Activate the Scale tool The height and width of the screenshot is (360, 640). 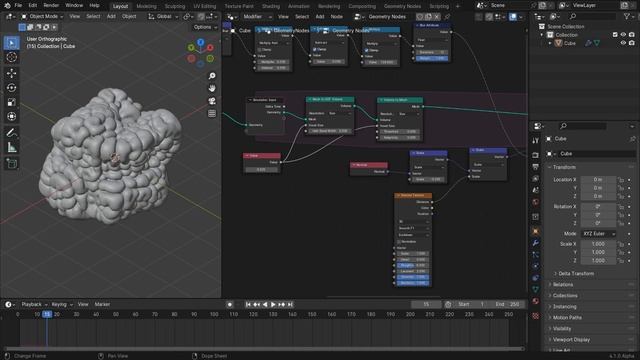click(x=11, y=102)
